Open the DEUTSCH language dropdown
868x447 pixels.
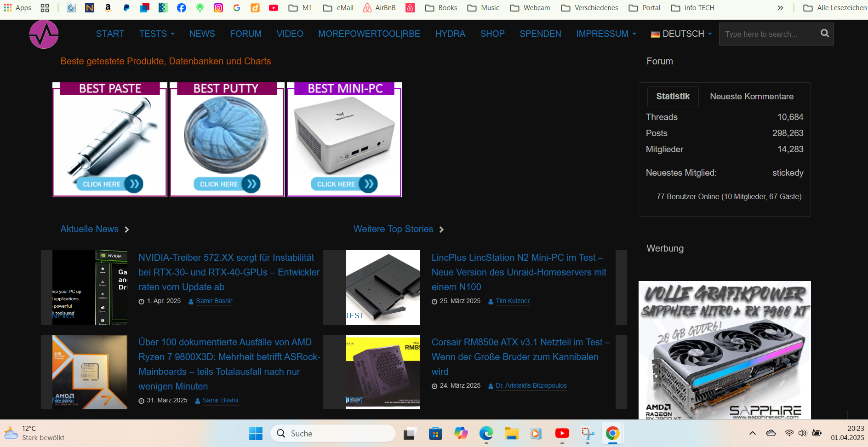(x=681, y=34)
